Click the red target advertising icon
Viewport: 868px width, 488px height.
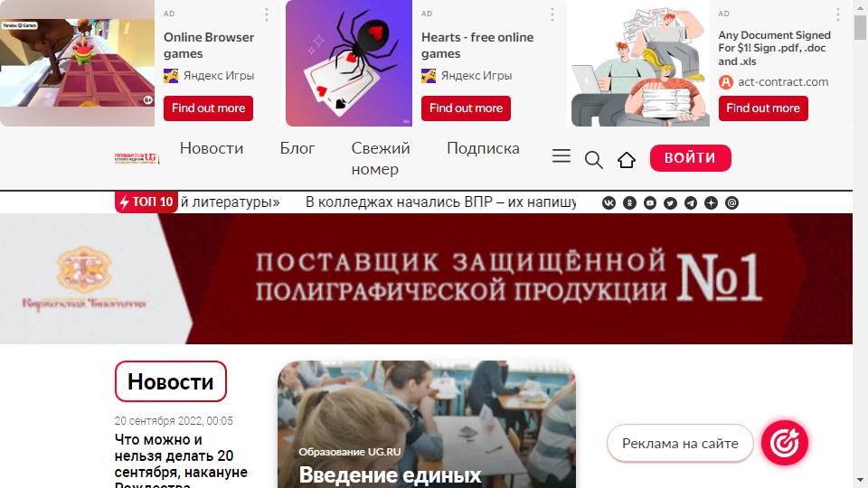tap(785, 443)
